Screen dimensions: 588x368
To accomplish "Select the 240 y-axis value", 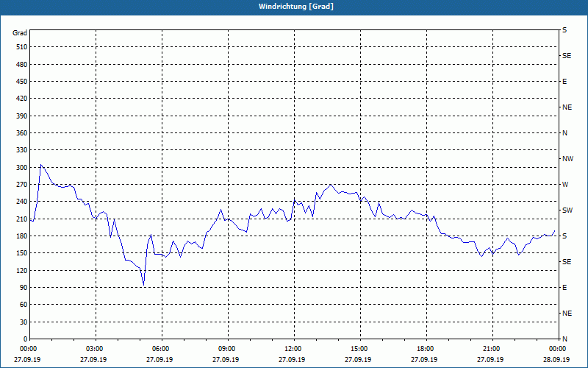I will (x=22, y=202).
